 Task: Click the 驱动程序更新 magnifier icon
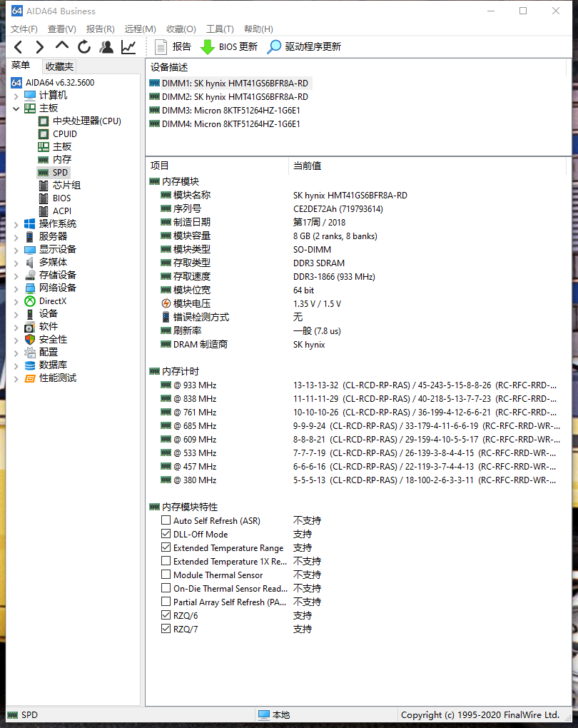pos(274,47)
